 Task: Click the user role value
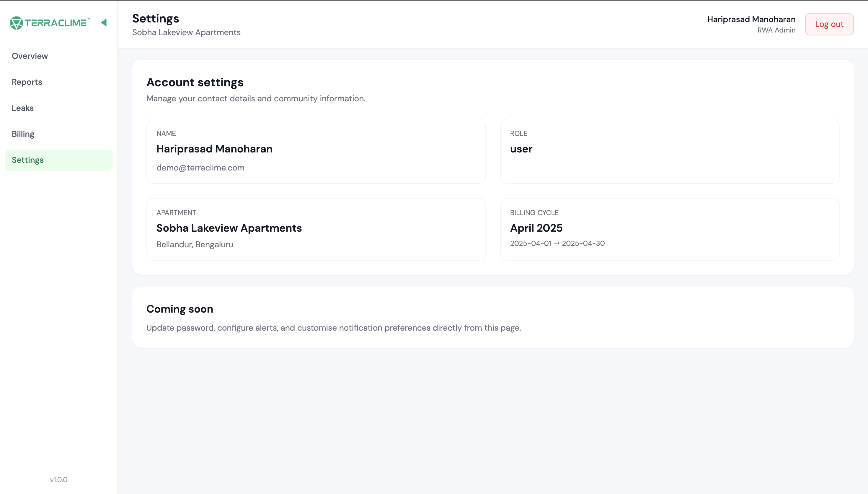521,149
